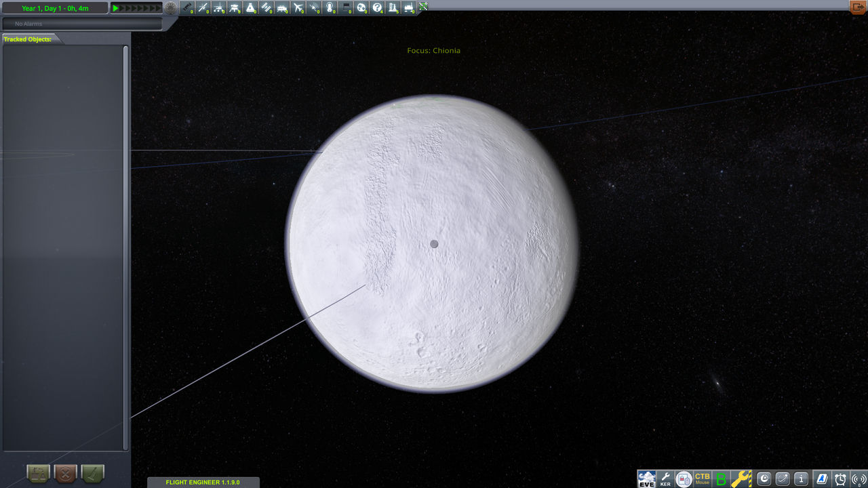The width and height of the screenshot is (868, 488).
Task: Click the Focus: Chionia label
Action: (x=434, y=50)
